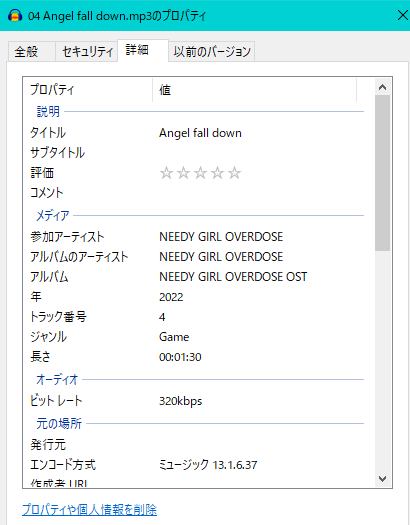Image resolution: width=410 pixels, height=525 pixels.
Task: Click encoder value ミュージック 13.1.6.37
Action: coord(208,465)
